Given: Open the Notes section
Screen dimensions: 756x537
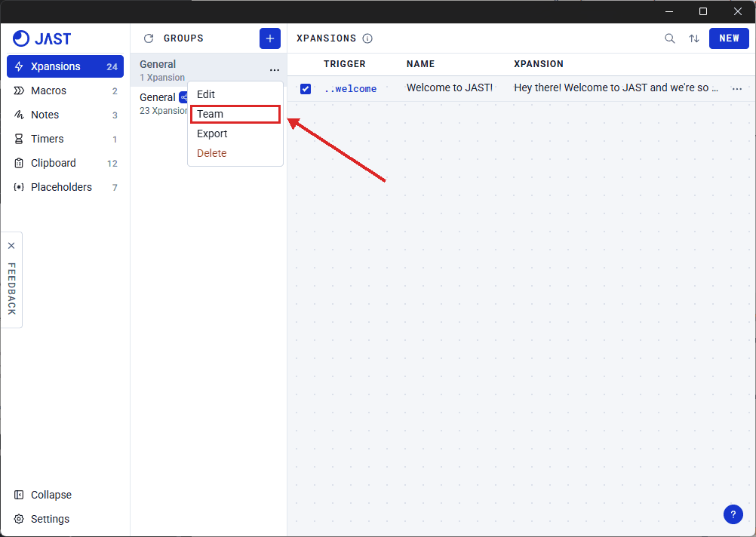Looking at the screenshot, I should click(x=65, y=115).
